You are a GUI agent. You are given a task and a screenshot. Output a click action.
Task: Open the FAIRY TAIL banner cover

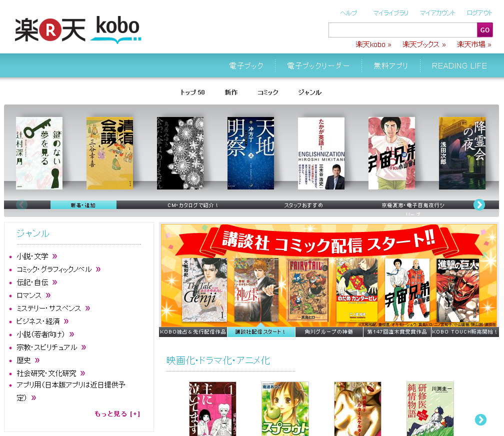[x=308, y=290]
